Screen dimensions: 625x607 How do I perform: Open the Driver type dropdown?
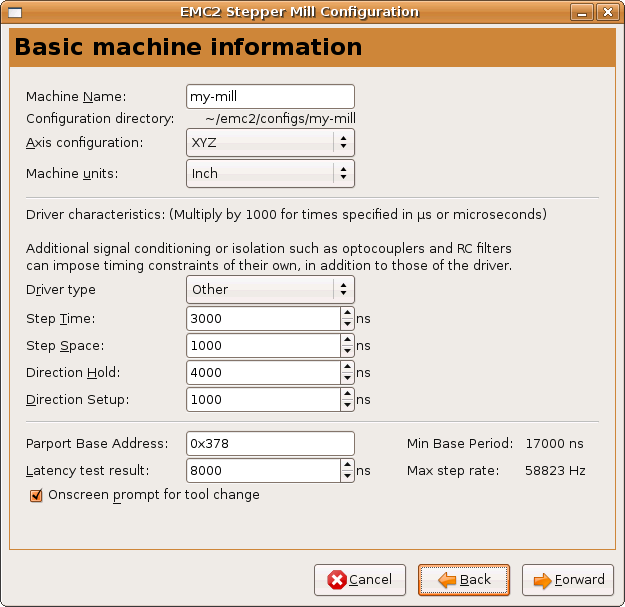(x=270, y=289)
